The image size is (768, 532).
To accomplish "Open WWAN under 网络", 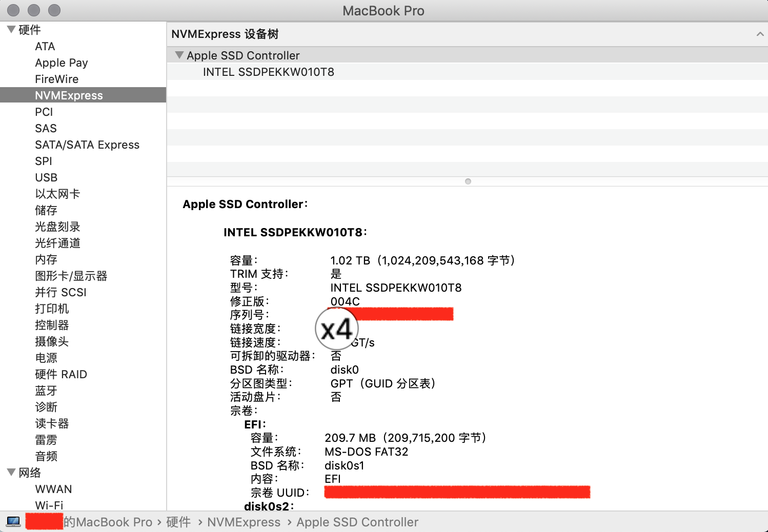I will point(53,489).
